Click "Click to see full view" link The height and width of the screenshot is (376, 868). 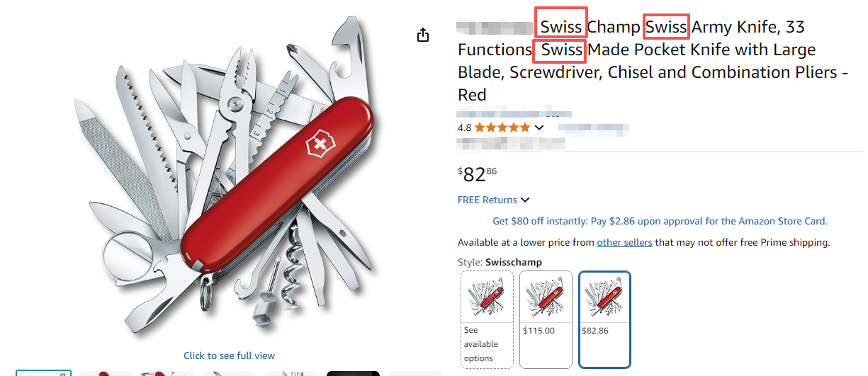tap(229, 355)
